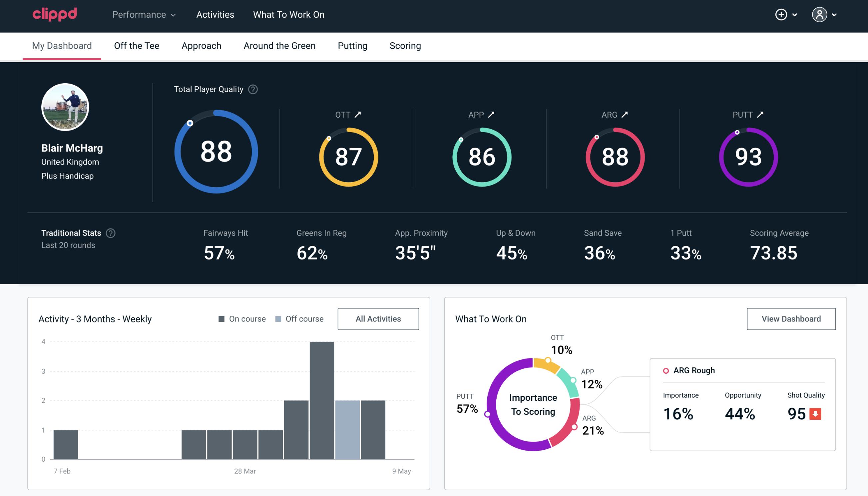This screenshot has height=496, width=868.
Task: Click View Dashboard button
Action: tap(791, 318)
